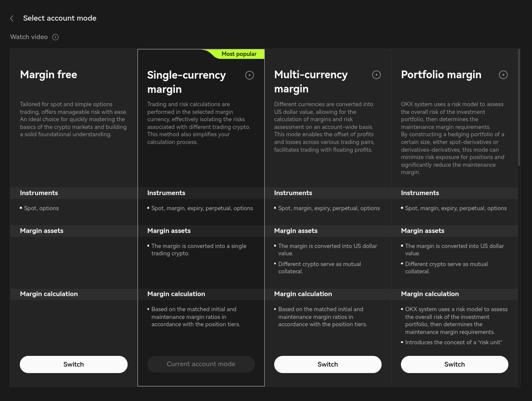
Task: Click the Multi-currency margin heading
Action: click(311, 81)
